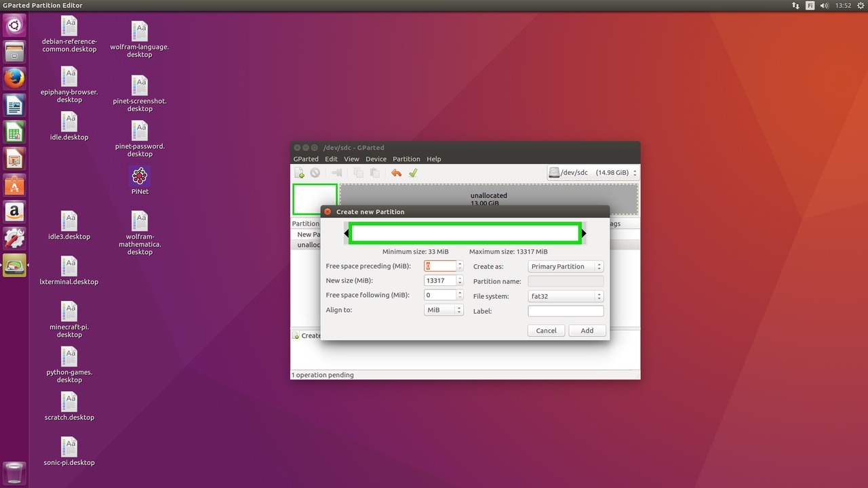Launch LibreOffice Calc from the launcher

(x=14, y=132)
